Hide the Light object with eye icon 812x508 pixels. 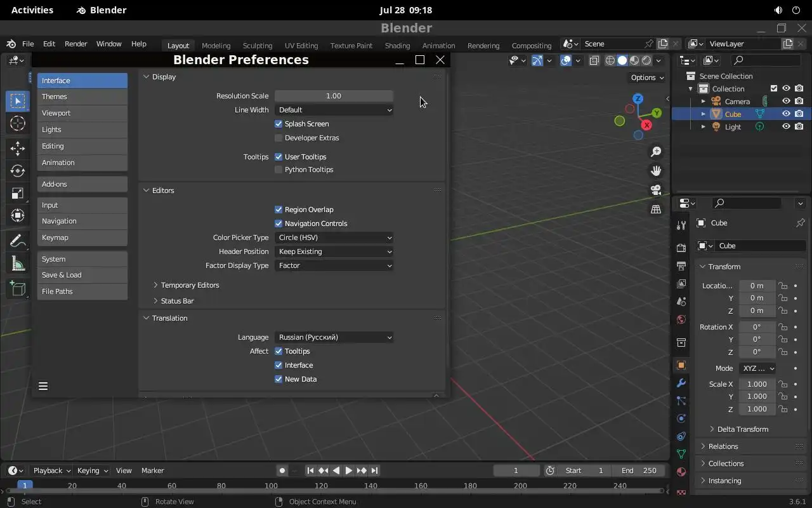[786, 126]
